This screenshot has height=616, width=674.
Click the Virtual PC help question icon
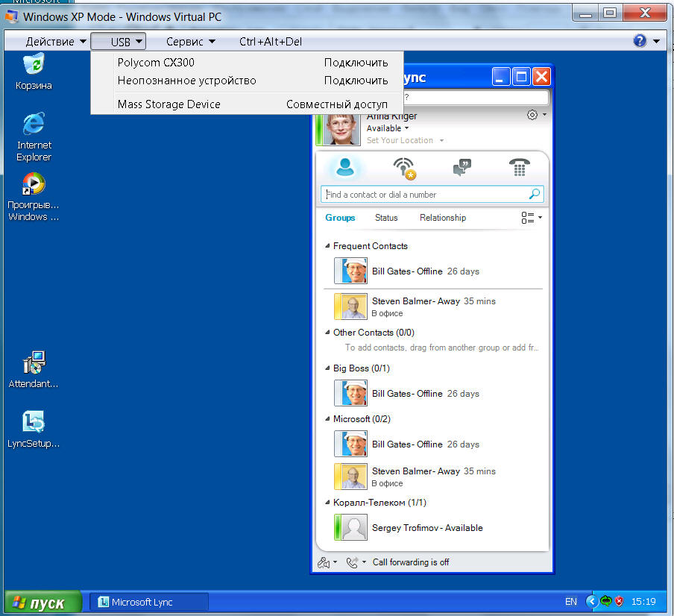pyautogui.click(x=640, y=41)
